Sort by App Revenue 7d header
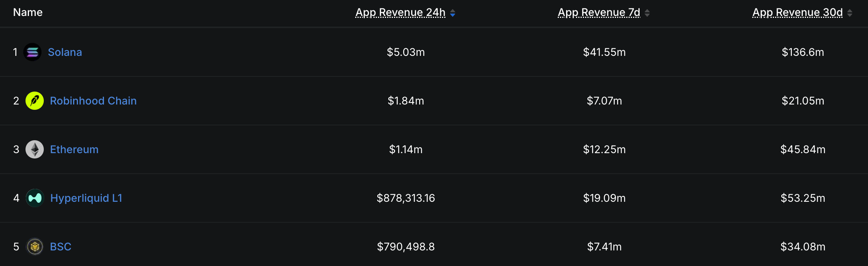 point(599,13)
